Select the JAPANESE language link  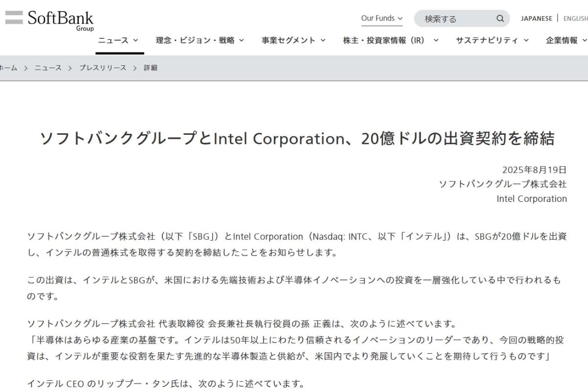click(536, 19)
